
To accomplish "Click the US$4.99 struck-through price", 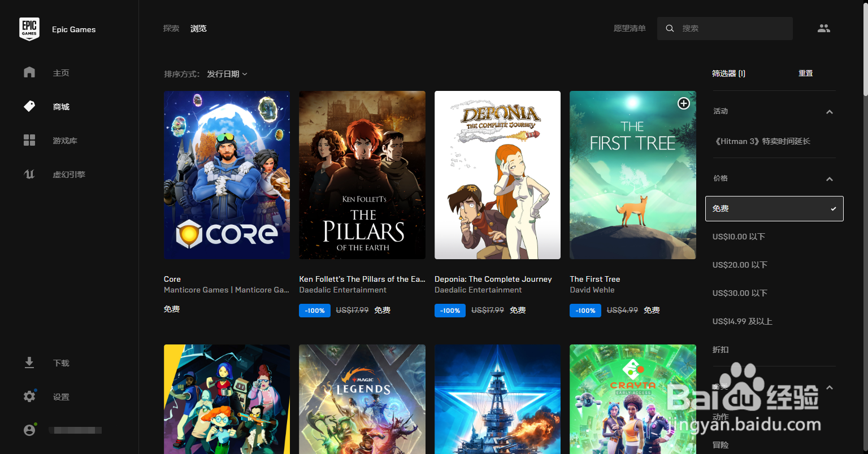I will tap(622, 310).
